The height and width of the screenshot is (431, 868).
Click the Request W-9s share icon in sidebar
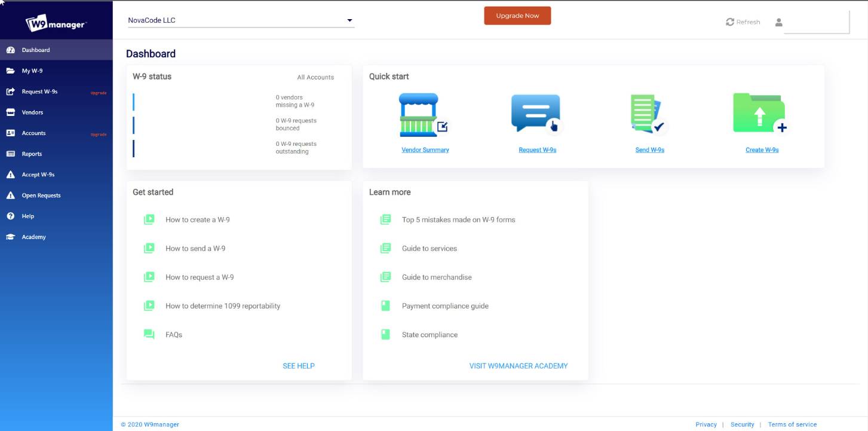click(10, 91)
